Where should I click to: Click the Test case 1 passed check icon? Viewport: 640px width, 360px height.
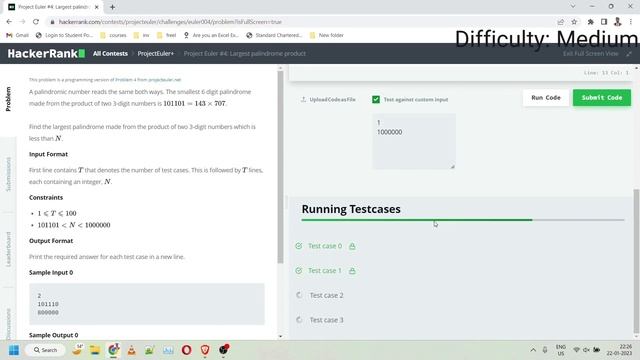point(299,271)
